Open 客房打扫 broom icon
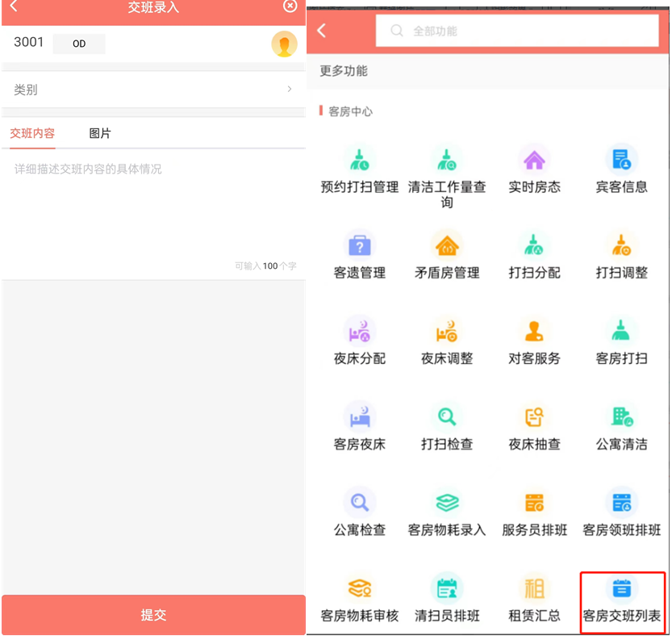Image resolution: width=672 pixels, height=636 pixels. [x=621, y=332]
